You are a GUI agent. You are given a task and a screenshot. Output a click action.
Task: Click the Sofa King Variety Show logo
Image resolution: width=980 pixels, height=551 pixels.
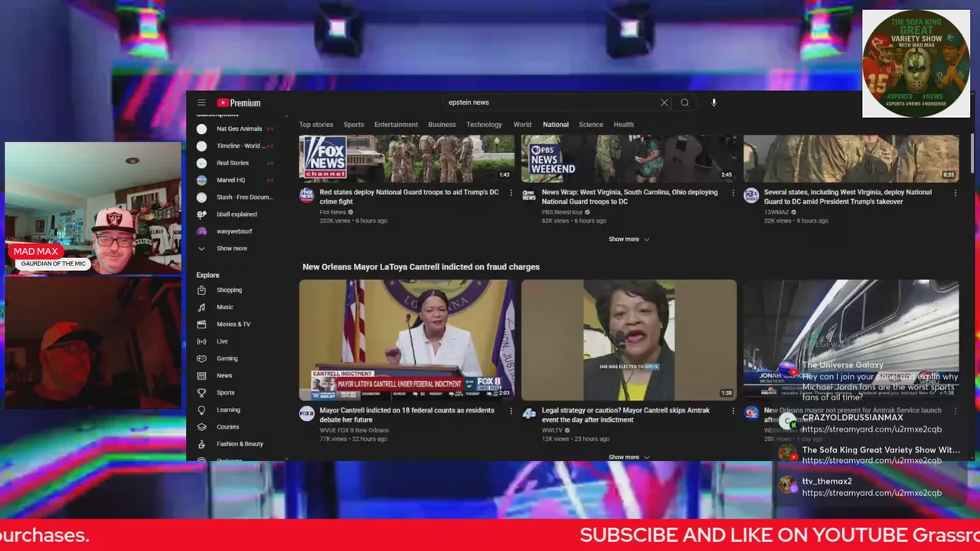pos(916,64)
